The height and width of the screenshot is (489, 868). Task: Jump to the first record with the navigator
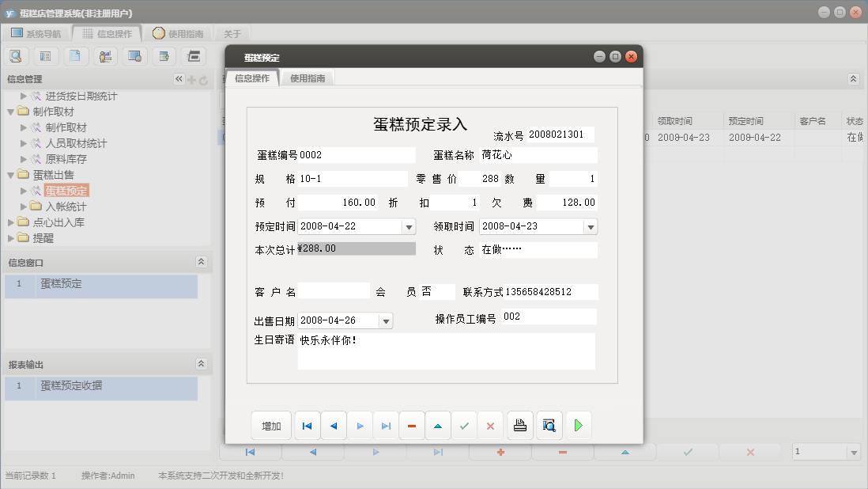tap(307, 425)
